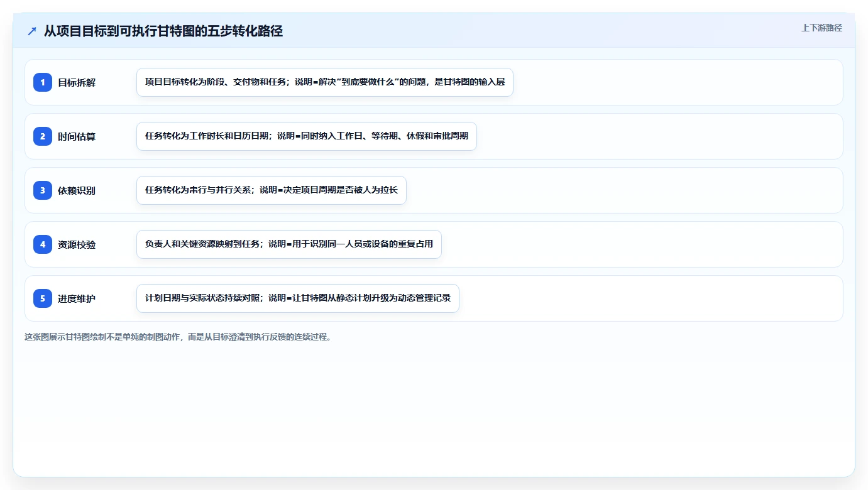Click the step 2 number badge
The width and height of the screenshot is (868, 490).
point(43,136)
